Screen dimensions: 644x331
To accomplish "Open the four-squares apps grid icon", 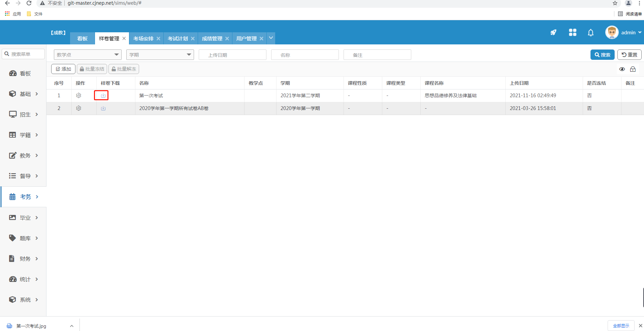I will pyautogui.click(x=572, y=32).
